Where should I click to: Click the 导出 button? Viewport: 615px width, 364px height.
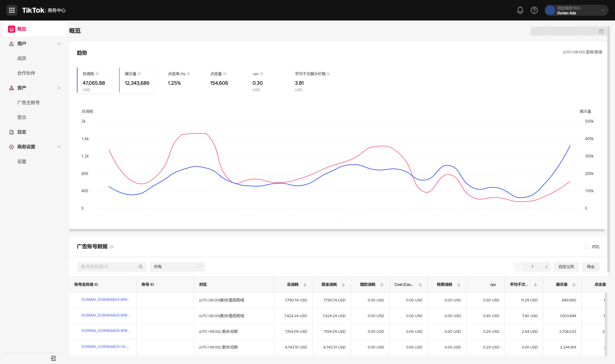pyautogui.click(x=590, y=267)
